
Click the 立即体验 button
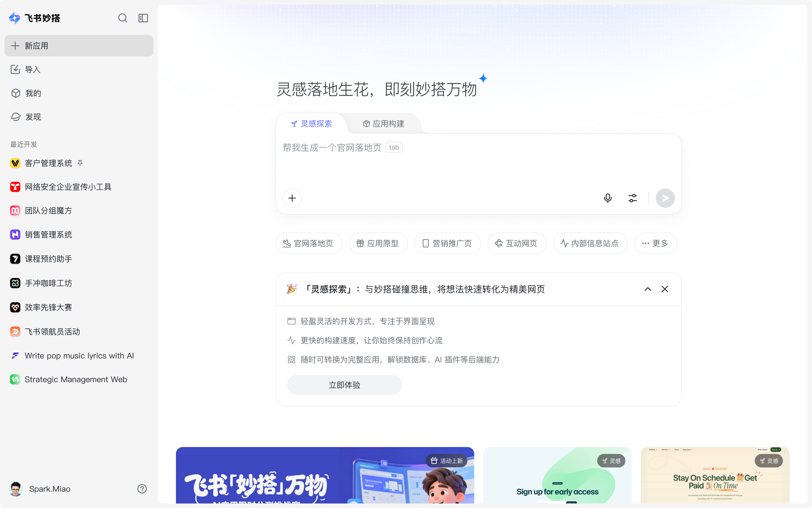click(x=344, y=385)
